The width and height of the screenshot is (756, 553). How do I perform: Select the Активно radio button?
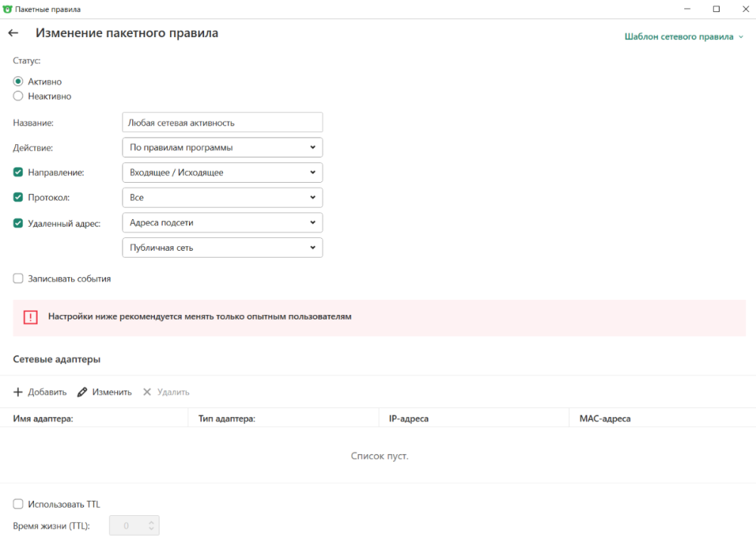[x=18, y=82]
